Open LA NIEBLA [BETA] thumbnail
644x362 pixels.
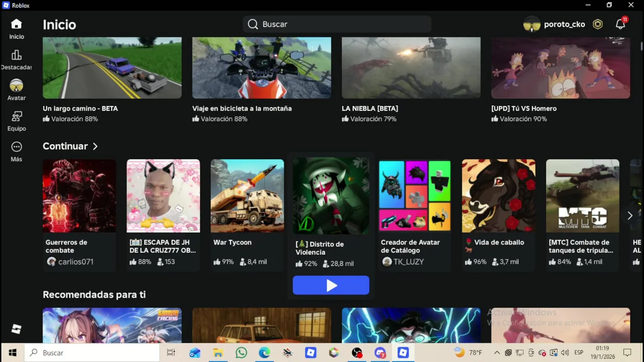tap(411, 67)
